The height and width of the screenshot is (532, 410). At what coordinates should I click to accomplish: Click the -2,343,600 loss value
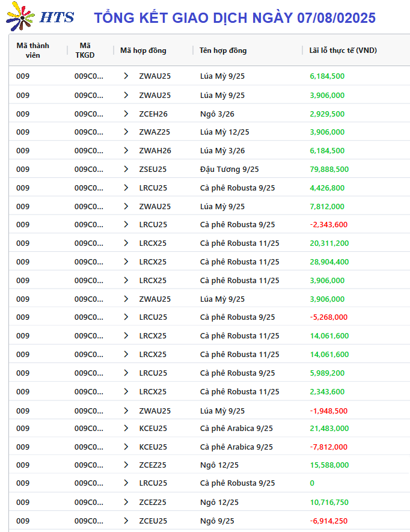click(x=329, y=225)
